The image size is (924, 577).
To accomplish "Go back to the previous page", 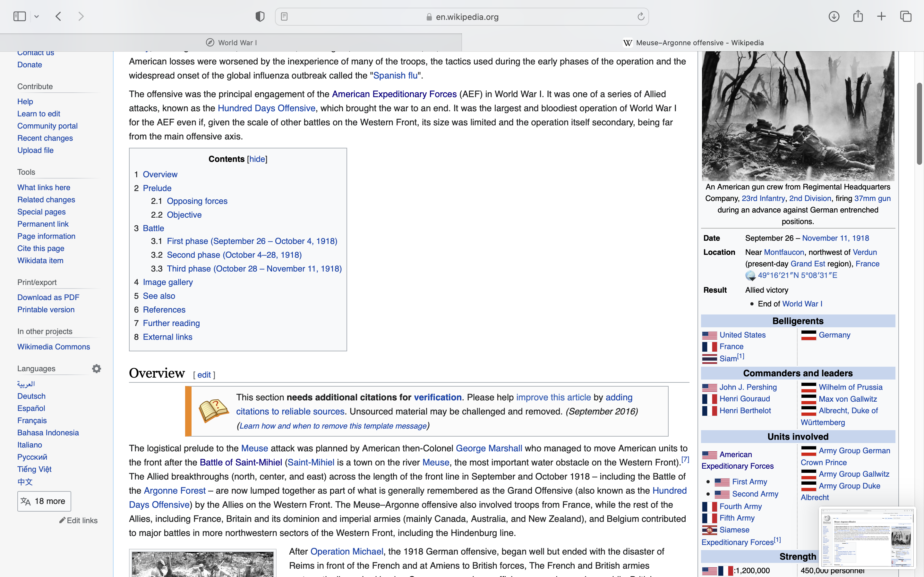I will click(x=58, y=16).
